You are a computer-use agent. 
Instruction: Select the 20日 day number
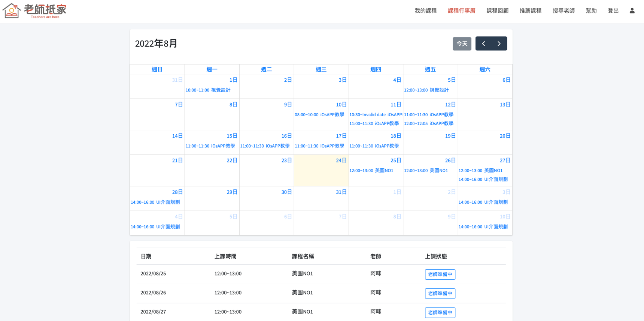(505, 136)
